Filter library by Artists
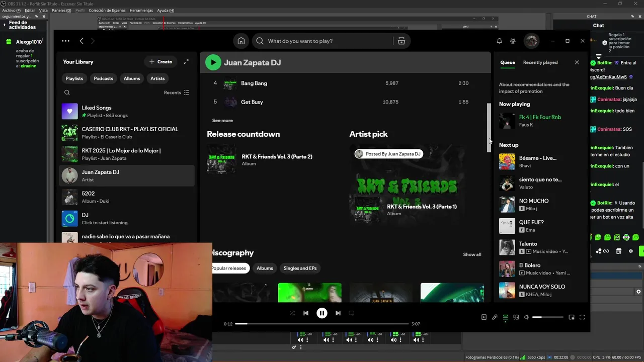Viewport: 644px width, 362px height. tap(157, 78)
